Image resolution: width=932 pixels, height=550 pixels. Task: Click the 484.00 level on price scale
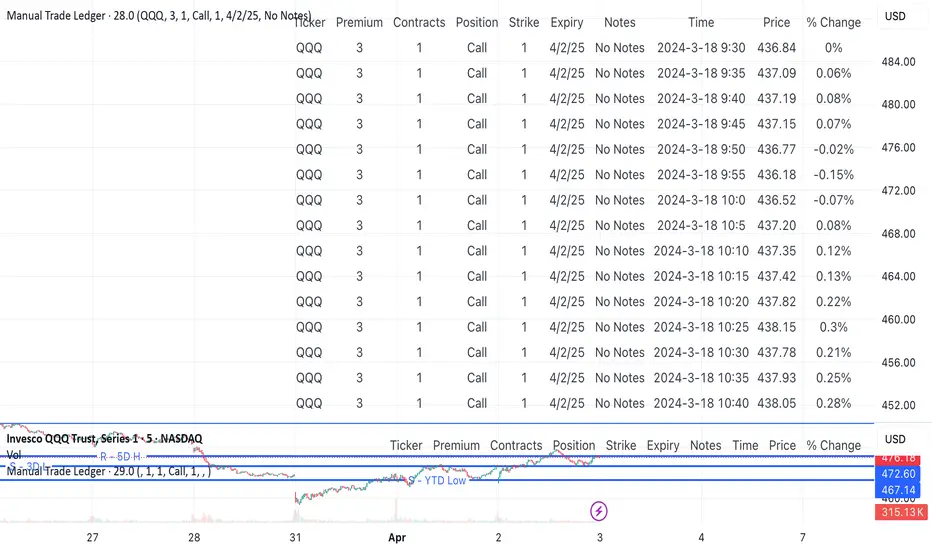tap(897, 62)
